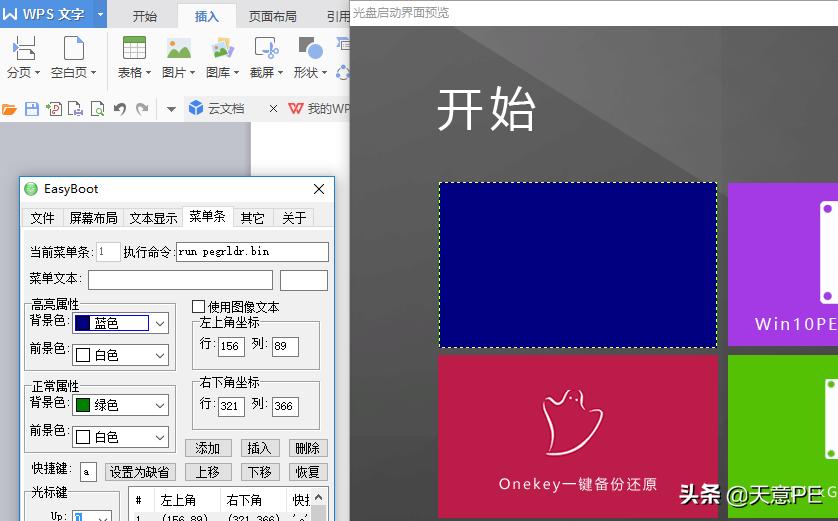Click the purple Win10PE tile in preview
The height and width of the screenshot is (521, 838).
point(783,265)
